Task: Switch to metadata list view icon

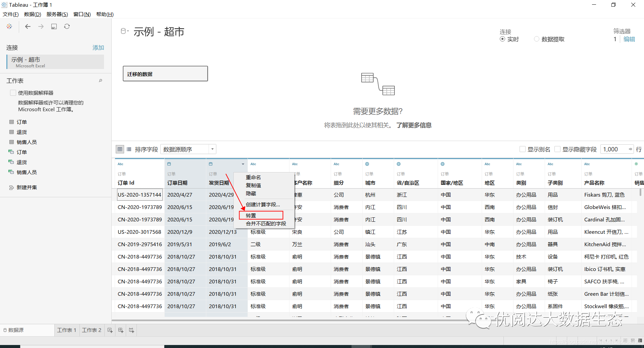Action: pyautogui.click(x=129, y=149)
